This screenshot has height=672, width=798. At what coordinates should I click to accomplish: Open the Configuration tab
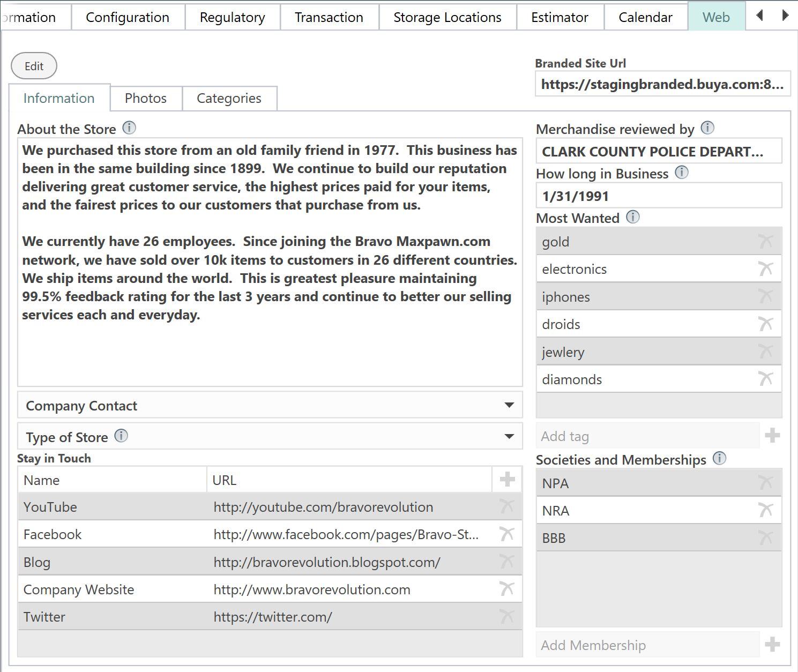click(128, 17)
